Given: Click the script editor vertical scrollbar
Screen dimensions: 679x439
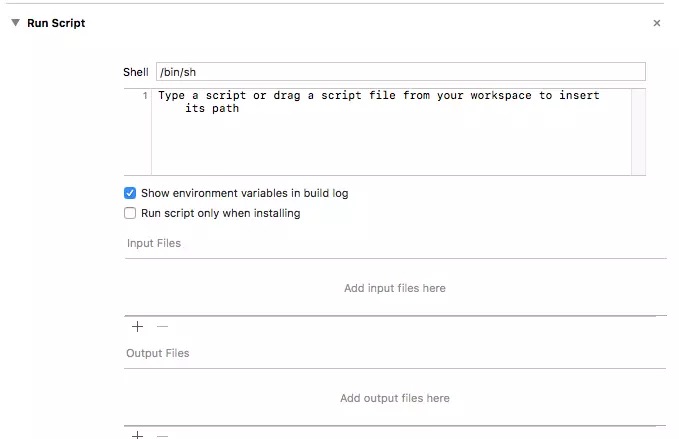Looking at the screenshot, I should 638,132.
